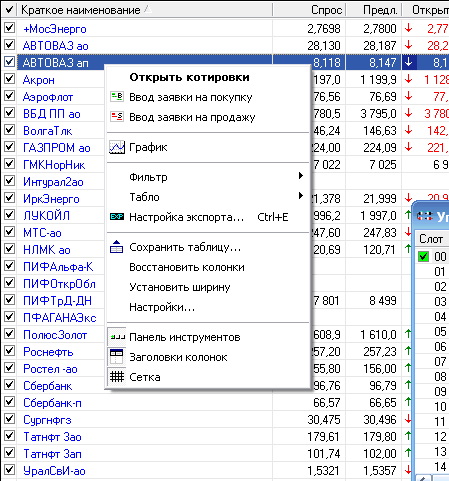Click the sell order entry icon

click(117, 117)
